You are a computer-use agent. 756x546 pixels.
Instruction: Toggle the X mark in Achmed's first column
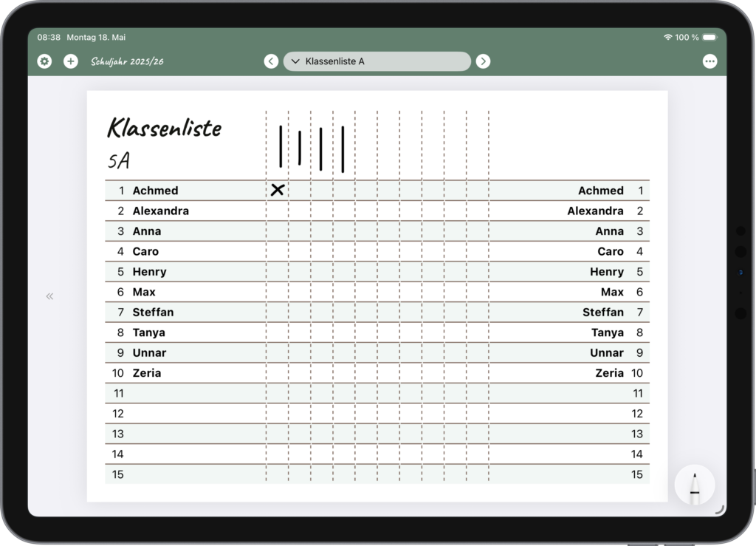pos(278,190)
